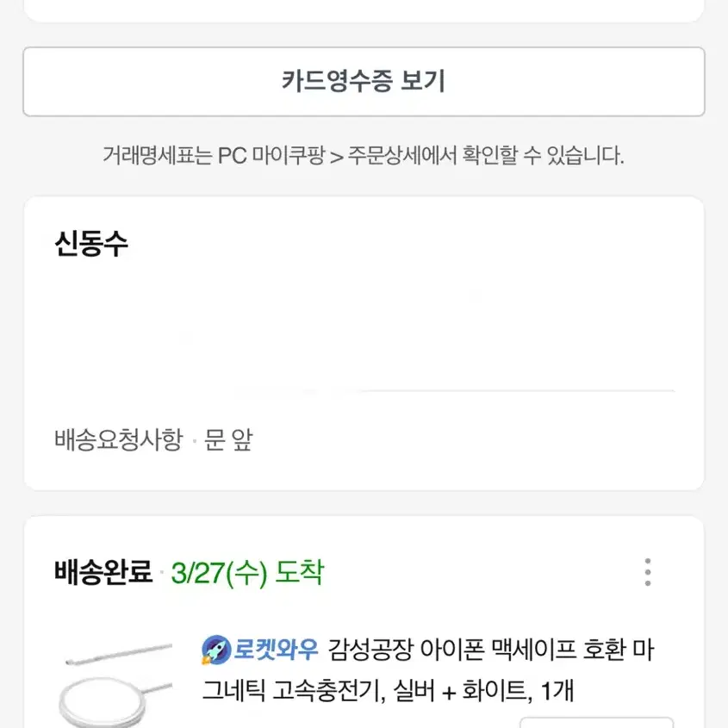This screenshot has height=728, width=728.
Task: Click the 로켓와우 rocket badge icon
Action: coord(216,650)
